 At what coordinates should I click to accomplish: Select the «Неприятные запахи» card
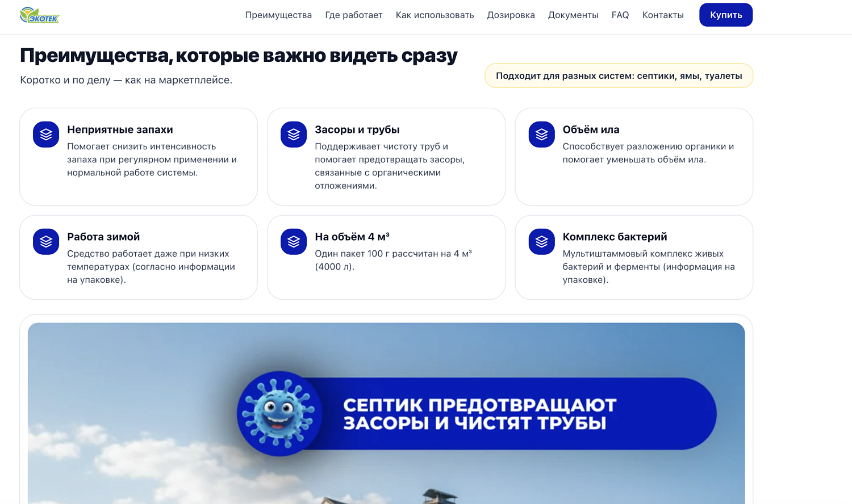139,156
